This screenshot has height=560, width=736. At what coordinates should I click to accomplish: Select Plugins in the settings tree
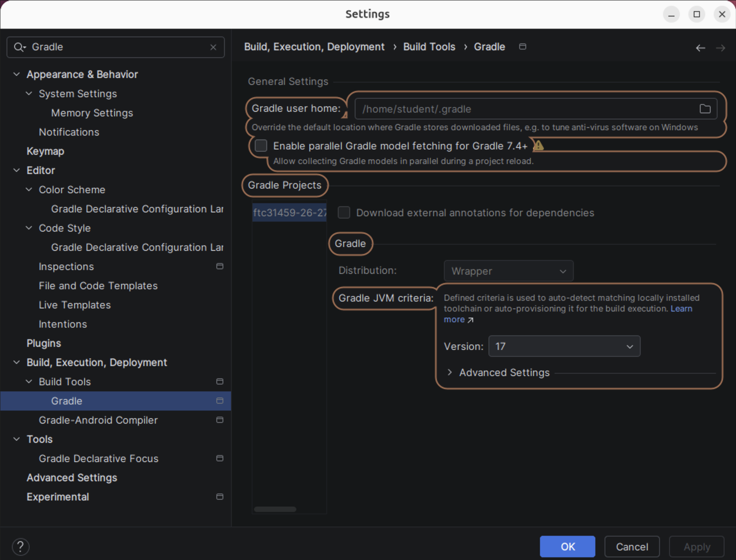click(x=44, y=343)
